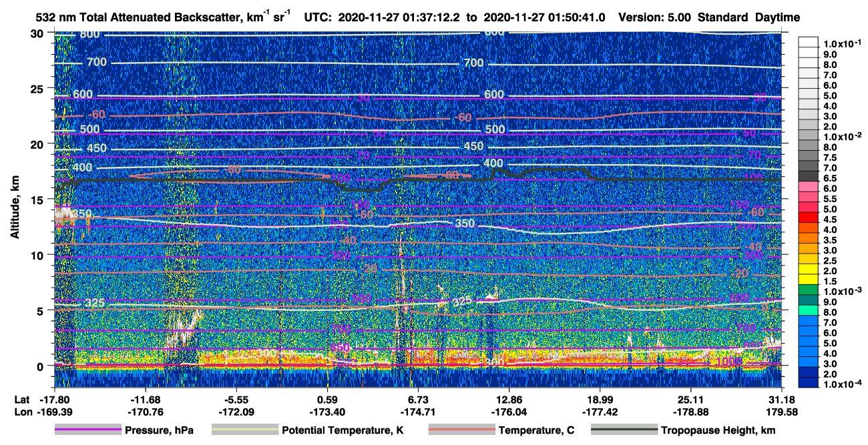Click the longitude value -178.88
868x445 pixels.
coord(691,412)
